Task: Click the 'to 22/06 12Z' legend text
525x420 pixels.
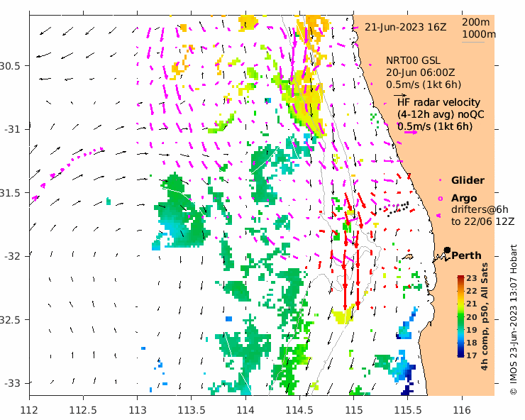Action: tap(483, 222)
